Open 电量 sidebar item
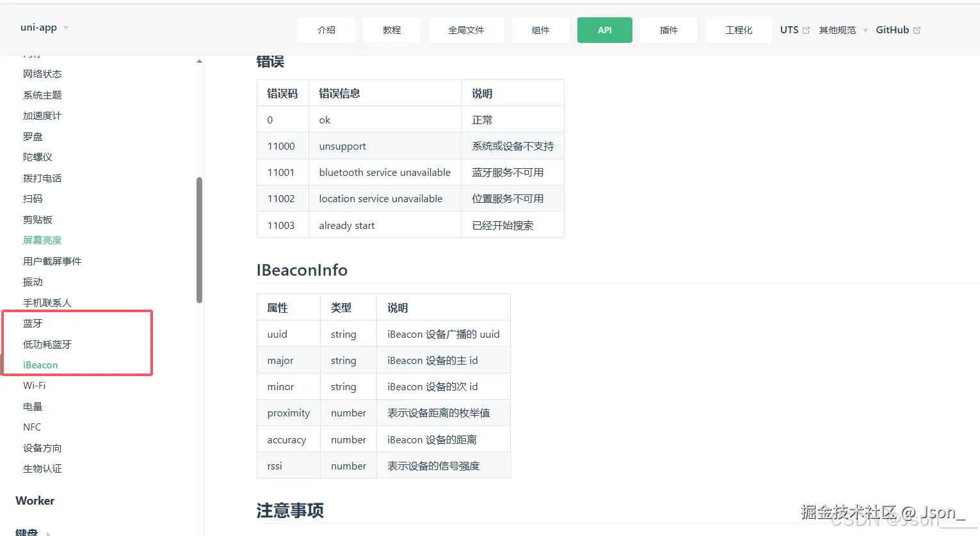This screenshot has height=536, width=980. [x=33, y=407]
